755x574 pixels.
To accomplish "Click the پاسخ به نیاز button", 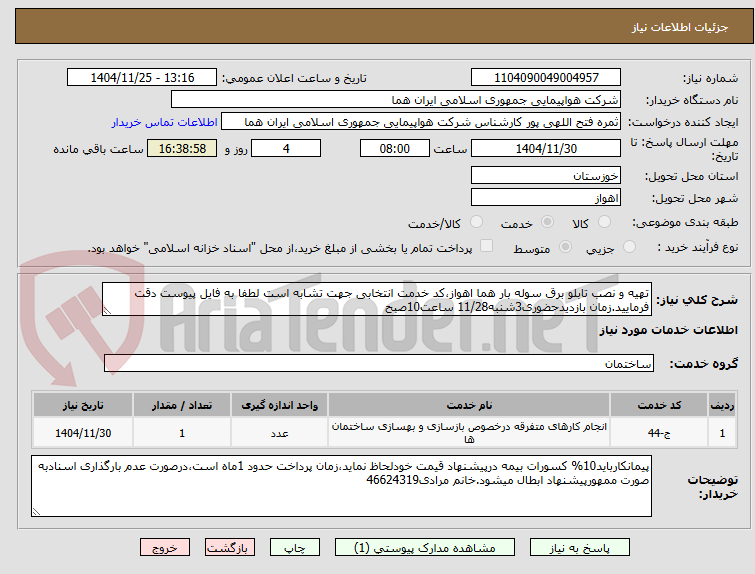I will coord(580,548).
